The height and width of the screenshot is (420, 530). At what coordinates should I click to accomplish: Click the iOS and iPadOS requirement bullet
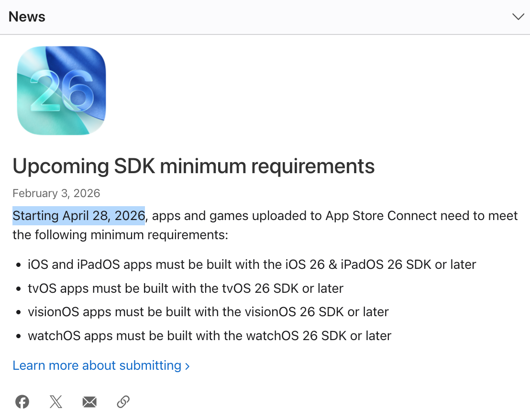click(252, 264)
